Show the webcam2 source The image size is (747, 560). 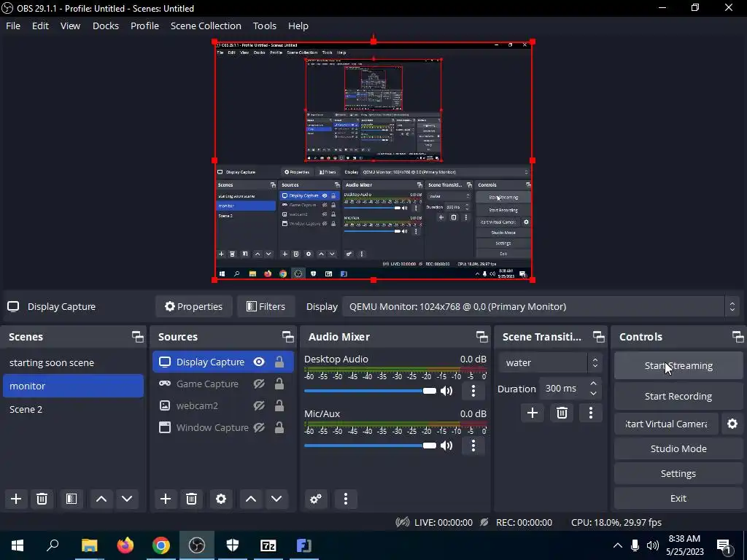[x=259, y=405]
